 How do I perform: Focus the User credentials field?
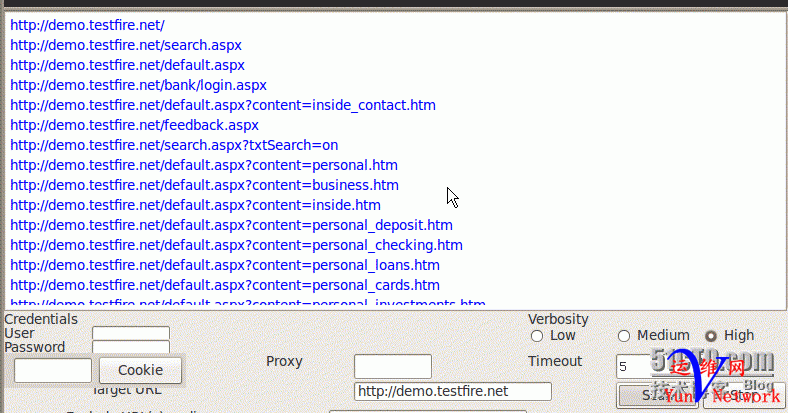click(x=131, y=334)
